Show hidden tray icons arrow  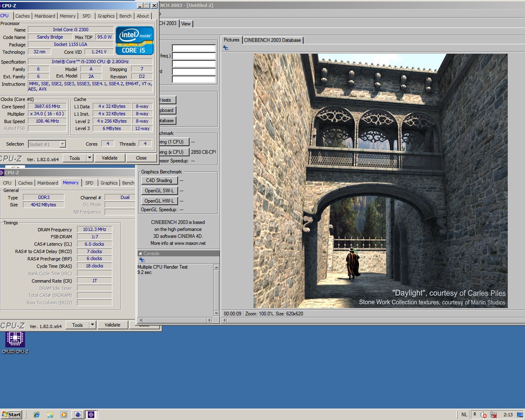(x=475, y=414)
